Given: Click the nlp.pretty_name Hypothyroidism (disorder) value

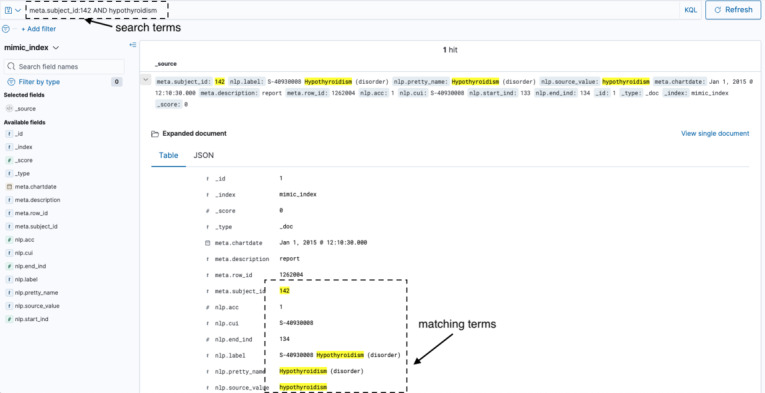Looking at the screenshot, I should click(x=321, y=371).
